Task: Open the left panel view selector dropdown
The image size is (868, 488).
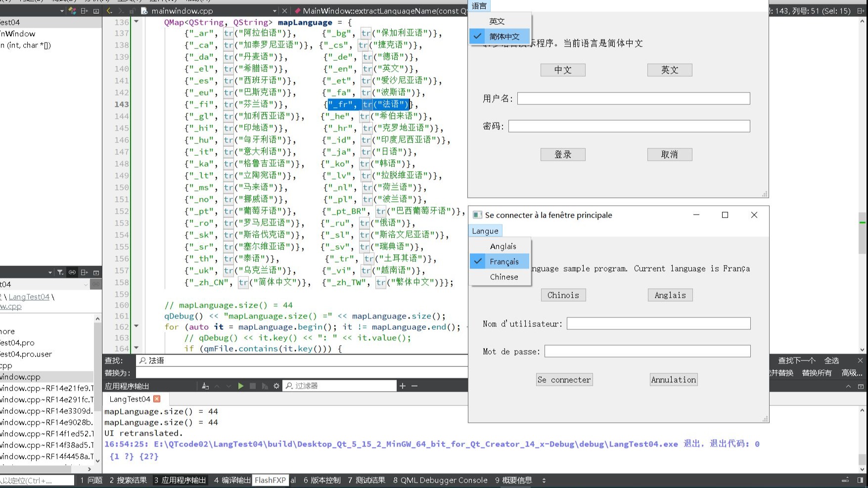Action: (x=50, y=271)
